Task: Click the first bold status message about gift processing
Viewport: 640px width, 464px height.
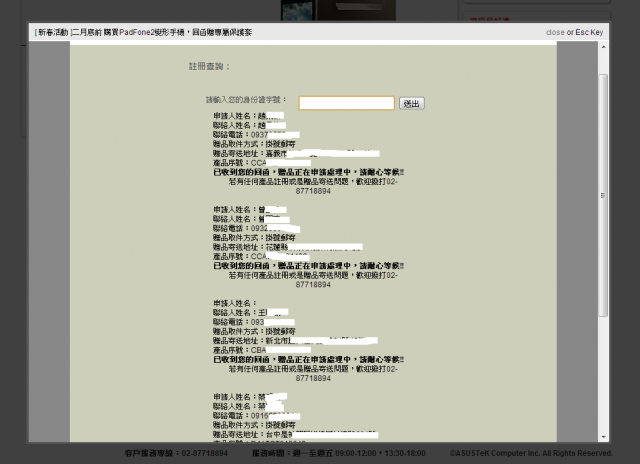Action: click(x=309, y=172)
